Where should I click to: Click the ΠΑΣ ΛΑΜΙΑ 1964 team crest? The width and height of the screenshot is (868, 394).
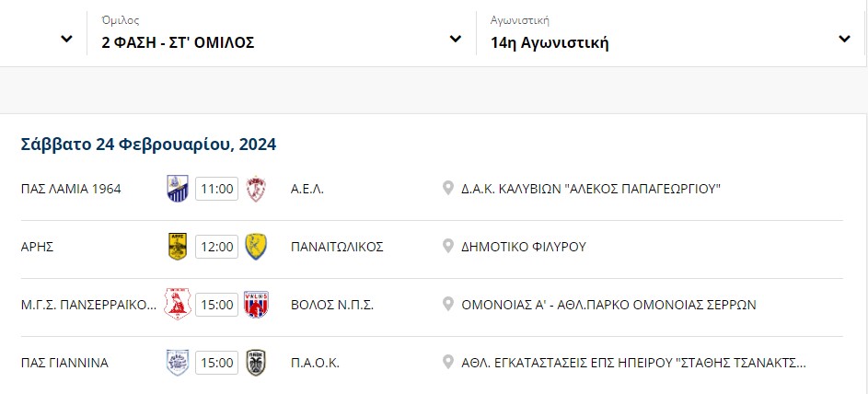pos(178,189)
